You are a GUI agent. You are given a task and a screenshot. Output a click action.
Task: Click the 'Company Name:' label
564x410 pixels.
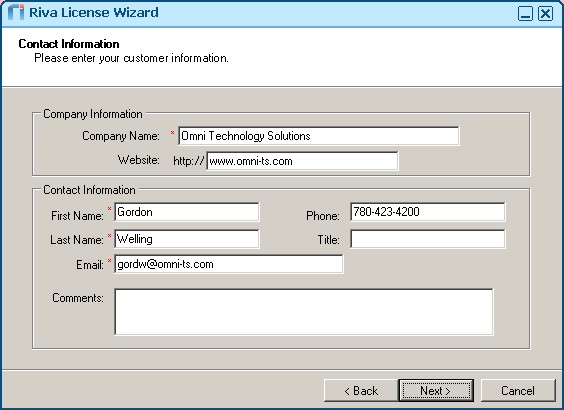(x=121, y=136)
